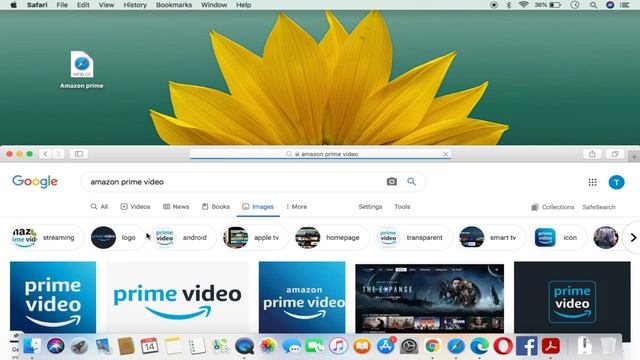The image size is (640, 360).
Task: Open Safari's Share button
Action: pos(592,154)
